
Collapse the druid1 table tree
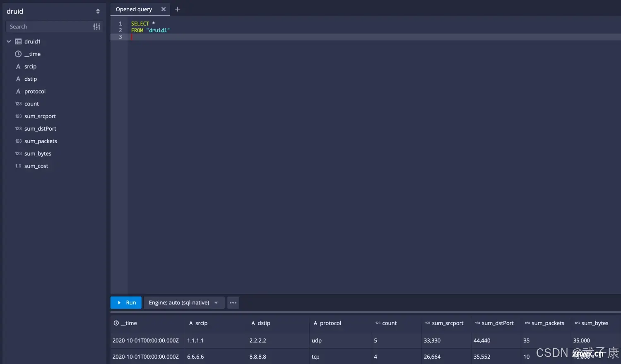(9, 41)
